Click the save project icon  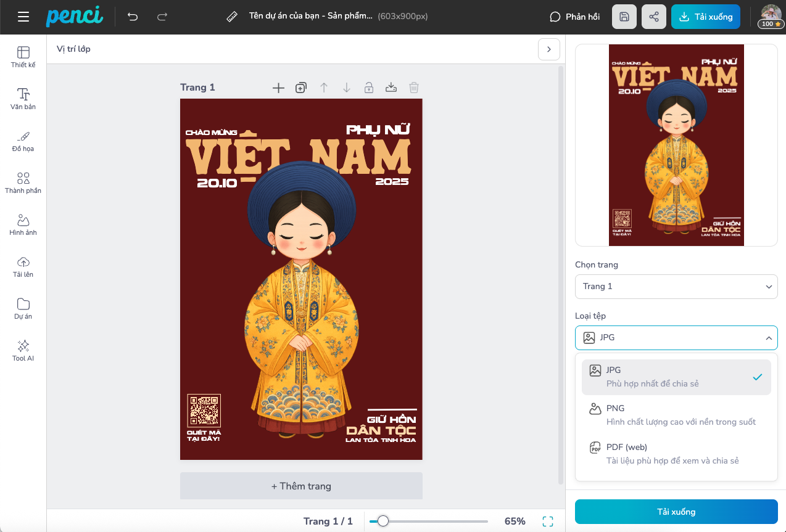624,17
